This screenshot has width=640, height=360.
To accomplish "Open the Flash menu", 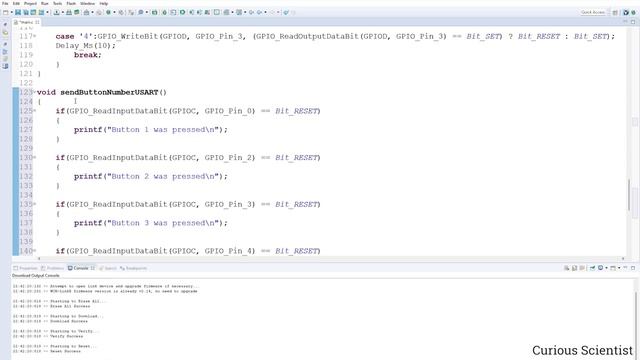I will 71,3.
